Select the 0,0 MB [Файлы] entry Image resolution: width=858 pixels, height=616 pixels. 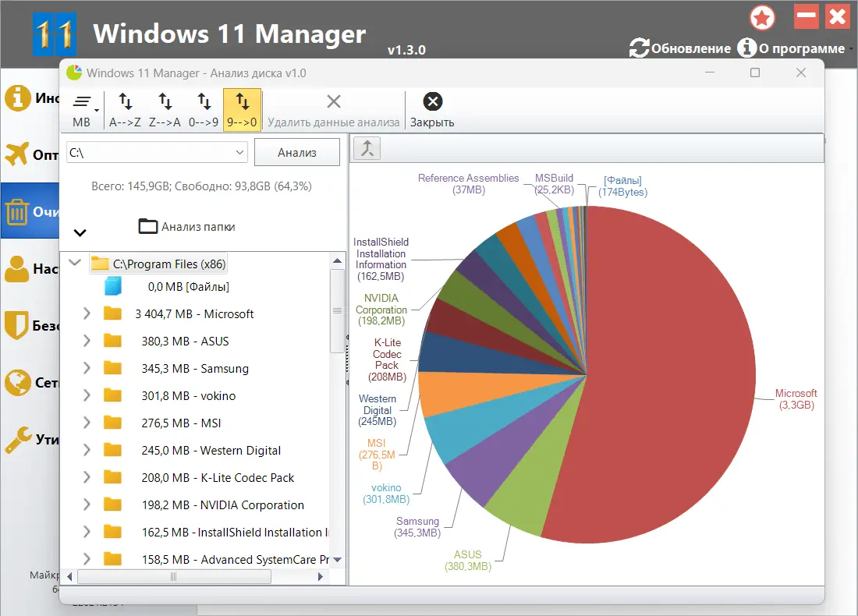[188, 287]
